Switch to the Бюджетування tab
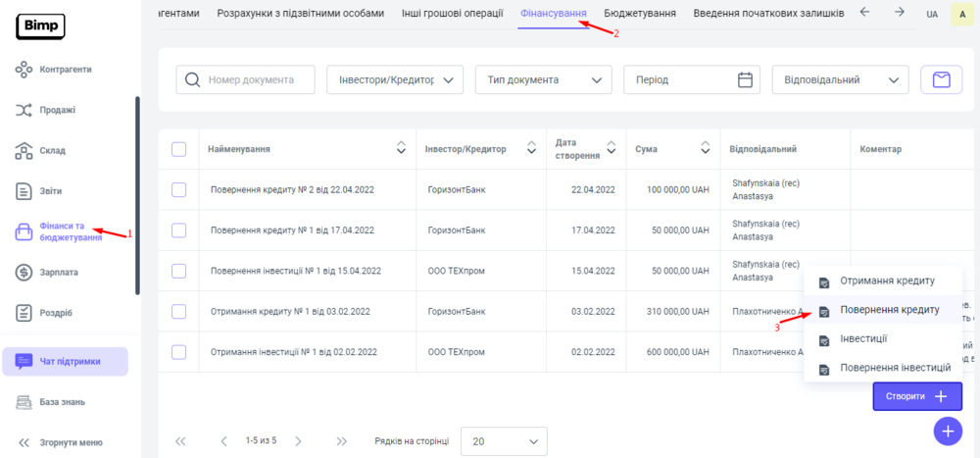The image size is (980, 458). coord(641,13)
